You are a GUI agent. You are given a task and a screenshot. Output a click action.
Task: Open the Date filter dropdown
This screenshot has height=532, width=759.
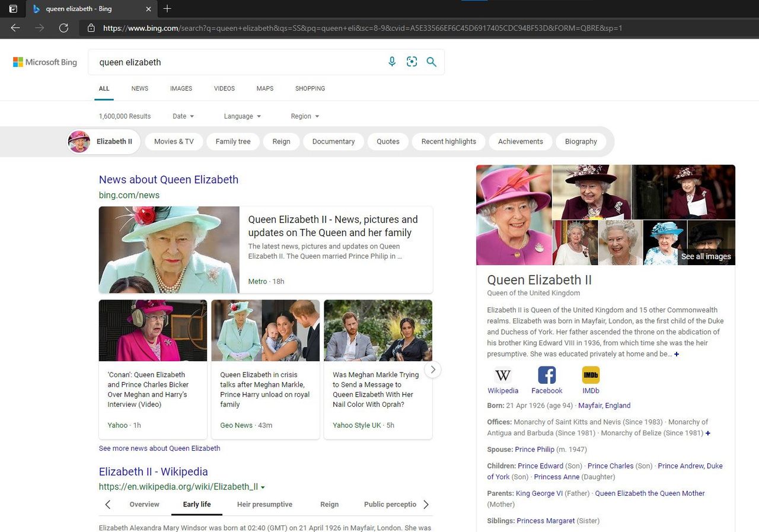[x=183, y=116]
